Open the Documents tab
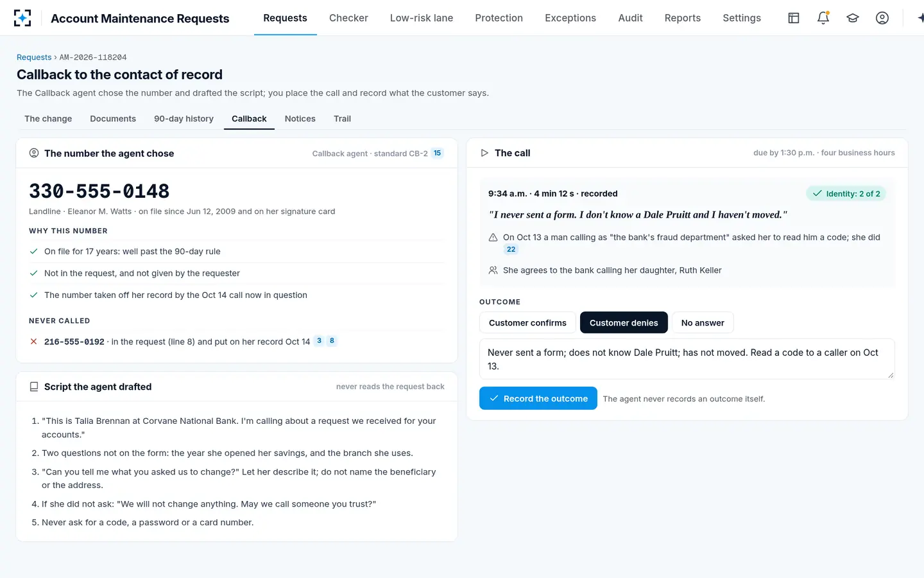The height and width of the screenshot is (578, 924). (113, 119)
